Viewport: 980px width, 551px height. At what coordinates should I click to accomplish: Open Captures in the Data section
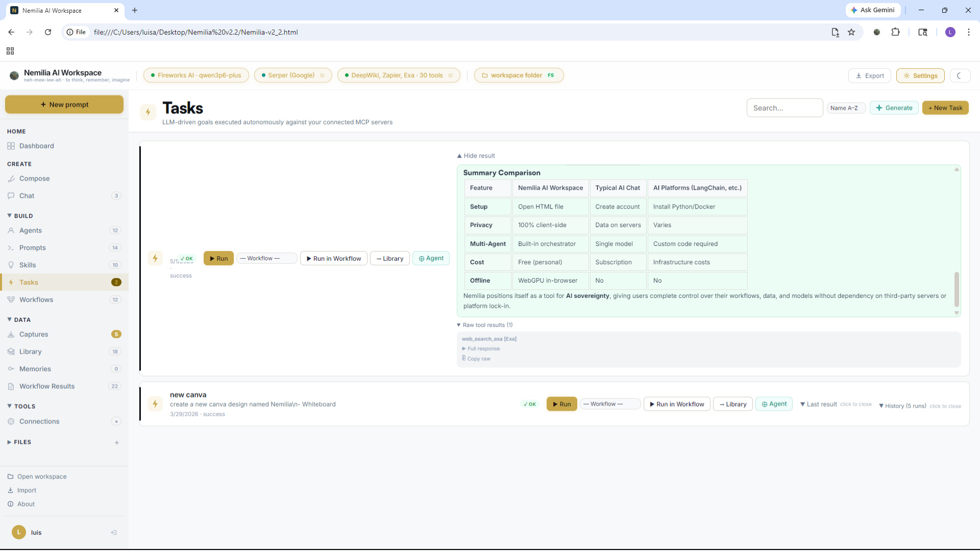coord(64,335)
